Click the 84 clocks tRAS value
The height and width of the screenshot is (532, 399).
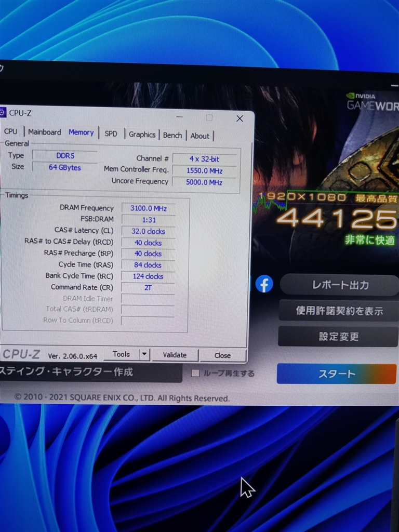coord(148,265)
